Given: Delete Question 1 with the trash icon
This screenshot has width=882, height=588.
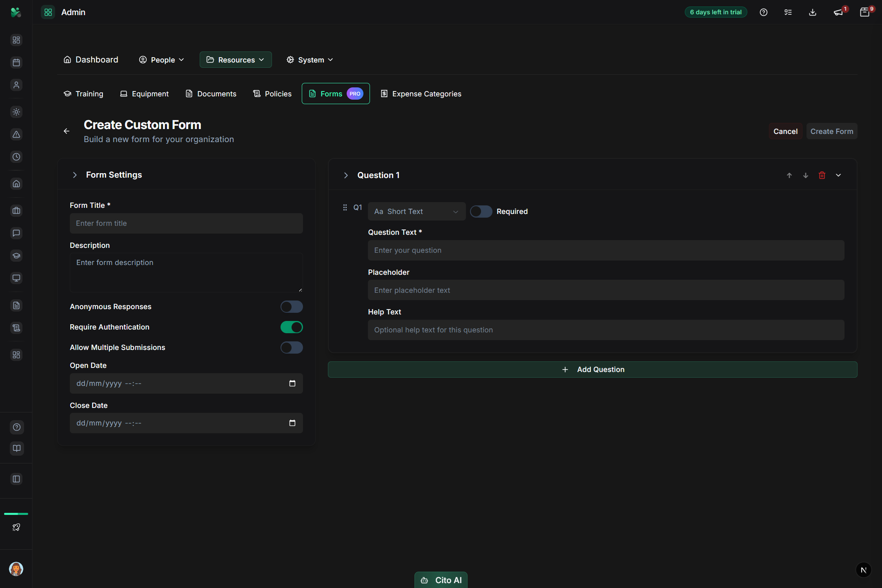Looking at the screenshot, I should click(x=822, y=175).
